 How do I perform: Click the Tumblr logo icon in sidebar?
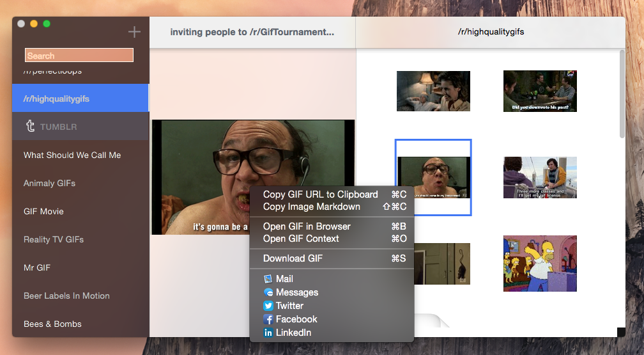[31, 126]
